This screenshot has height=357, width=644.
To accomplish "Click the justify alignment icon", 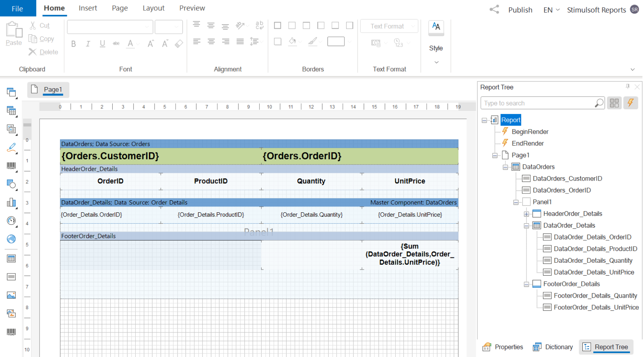I will pyautogui.click(x=240, y=42).
